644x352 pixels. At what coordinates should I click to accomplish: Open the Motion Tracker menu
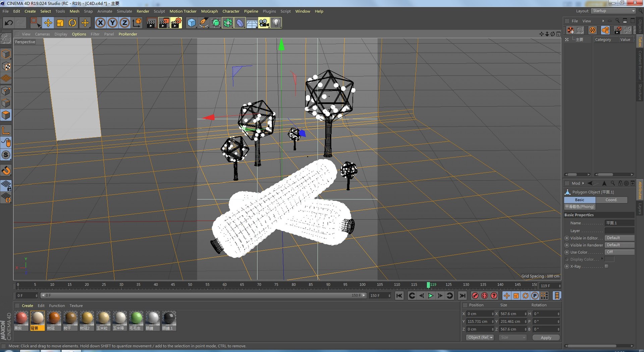(x=183, y=11)
